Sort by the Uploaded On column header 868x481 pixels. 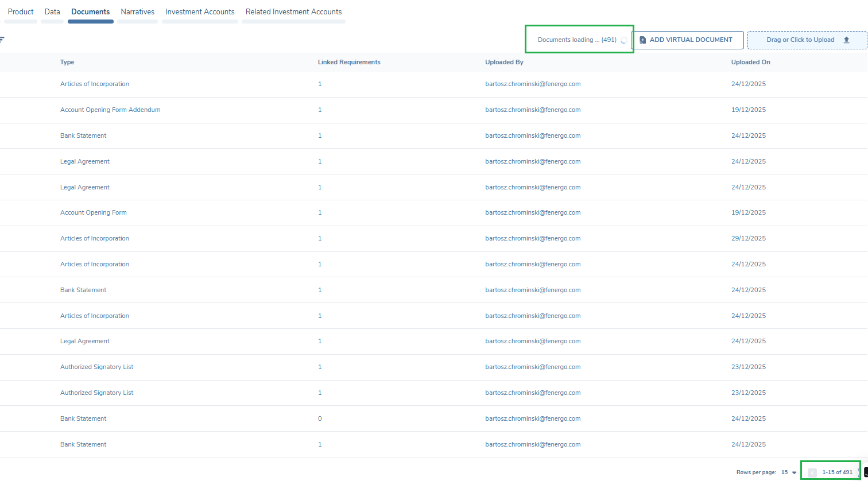[750, 62]
